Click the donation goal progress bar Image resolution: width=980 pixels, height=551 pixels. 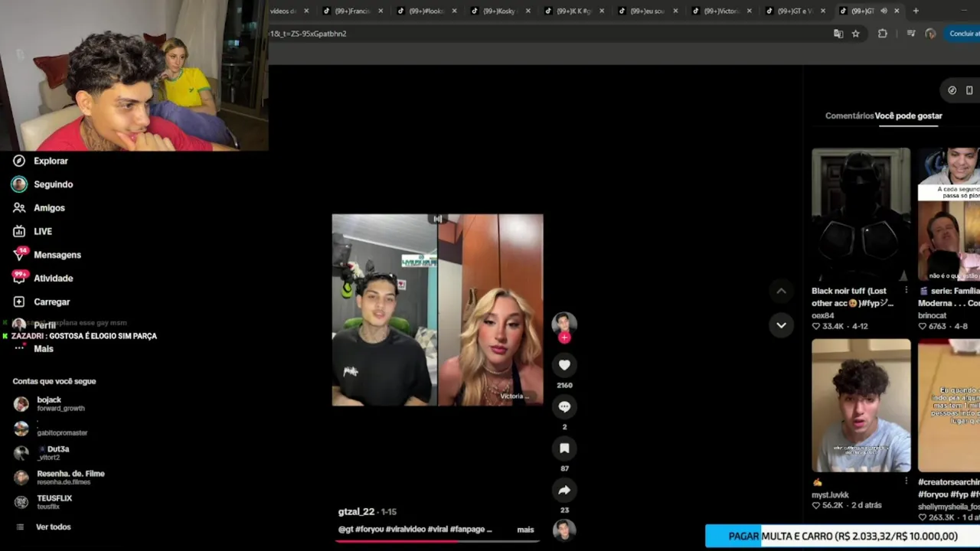click(x=842, y=536)
